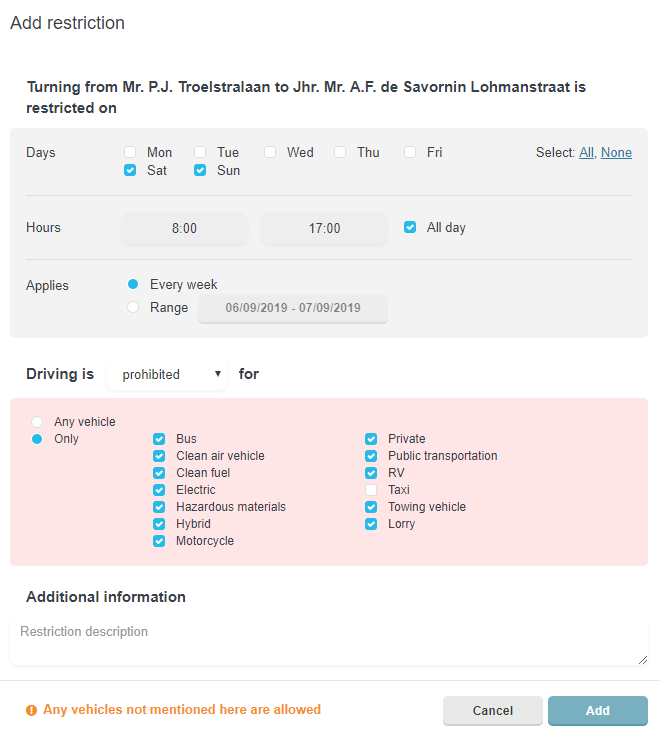Click the 17:00 end hour field

coord(324,228)
